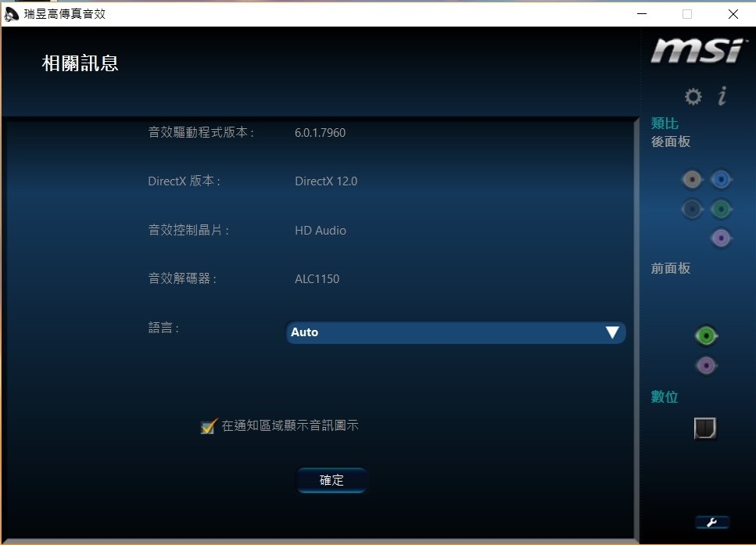756x545 pixels.
Task: Click the 確定 confirm button
Action: pos(331,480)
